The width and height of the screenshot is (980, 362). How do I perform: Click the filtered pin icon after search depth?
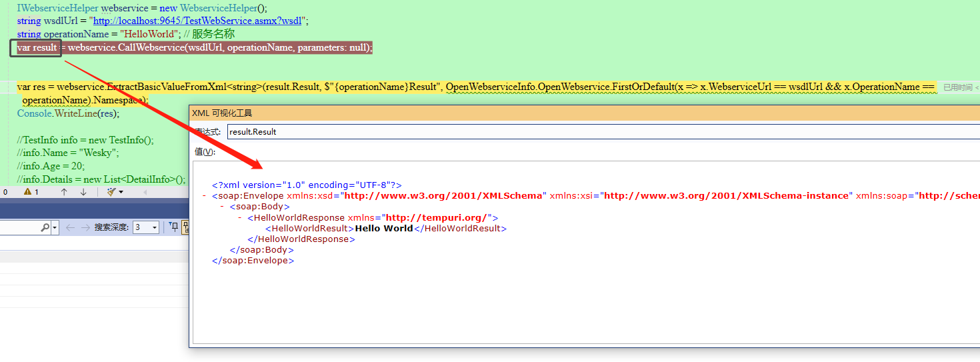175,227
